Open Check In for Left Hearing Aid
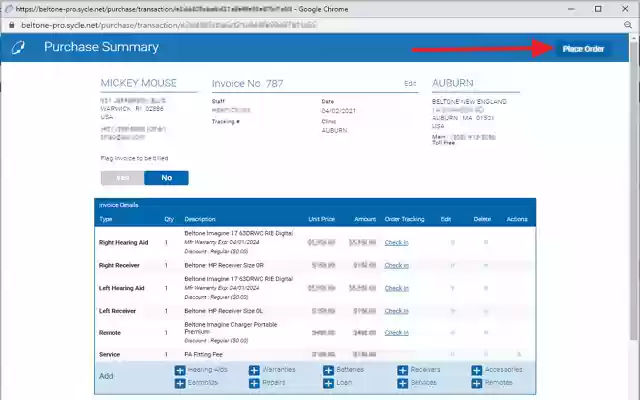 pyautogui.click(x=396, y=288)
